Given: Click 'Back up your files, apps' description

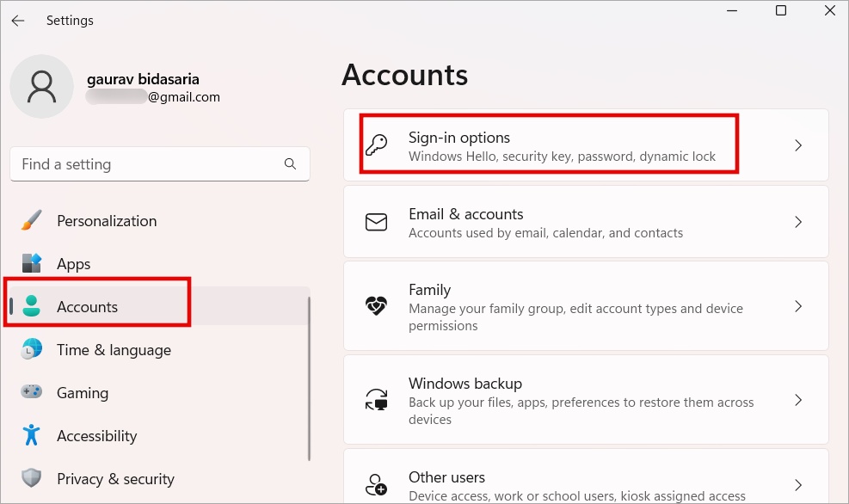Looking at the screenshot, I should click(x=581, y=411).
